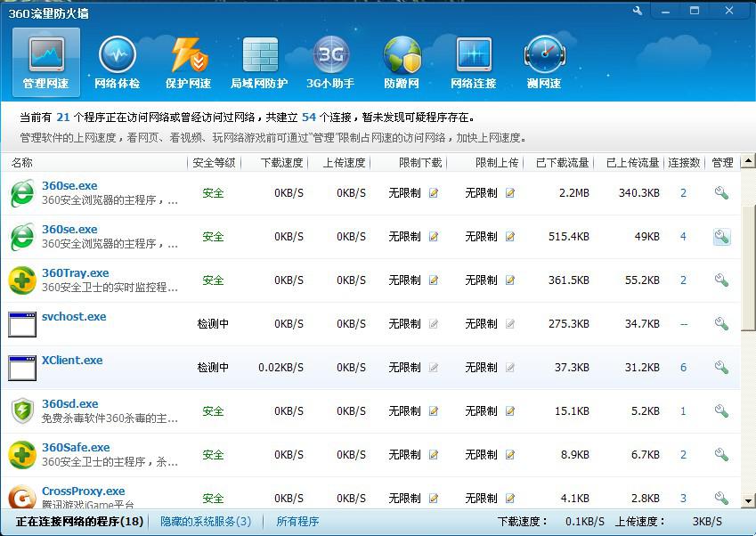Sort by 名称 column header

click(22, 163)
